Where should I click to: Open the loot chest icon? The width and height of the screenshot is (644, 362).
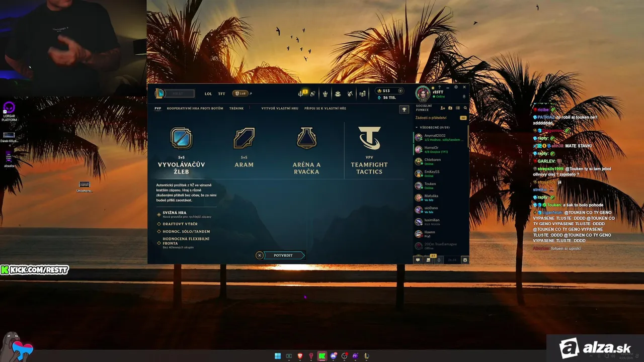point(338,94)
